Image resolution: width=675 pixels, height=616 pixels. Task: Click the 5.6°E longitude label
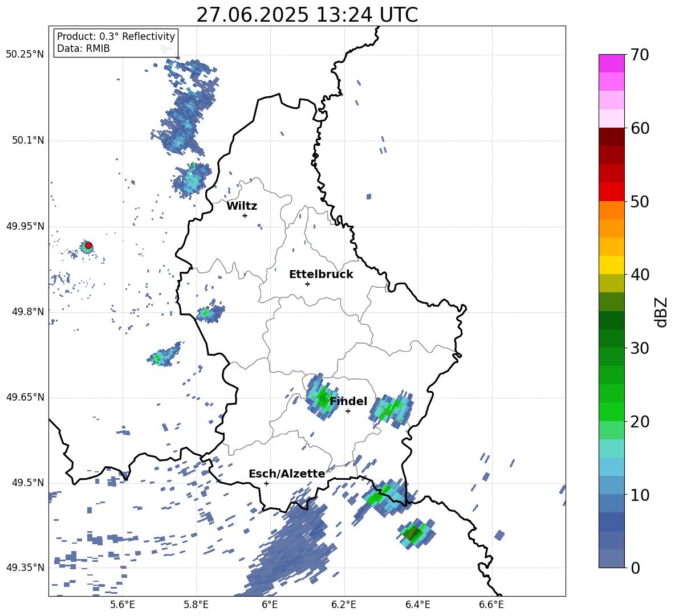122,605
